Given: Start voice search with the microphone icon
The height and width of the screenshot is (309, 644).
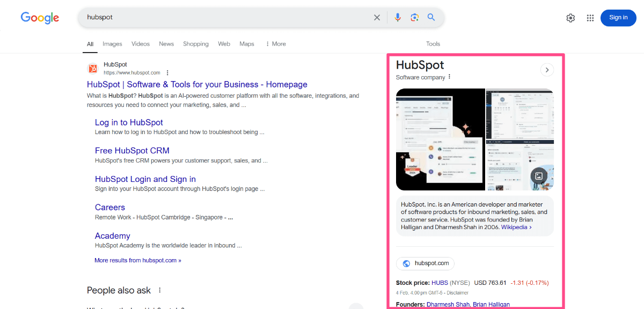Looking at the screenshot, I should pos(398,17).
